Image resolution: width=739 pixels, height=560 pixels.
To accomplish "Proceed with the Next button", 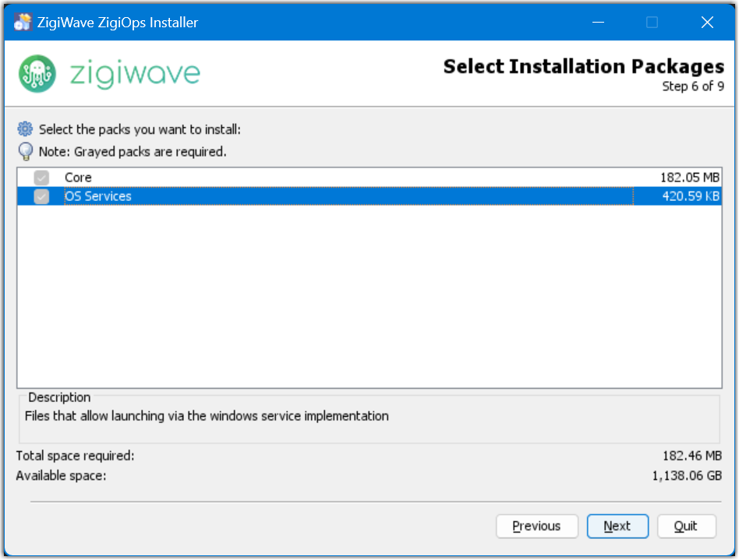I will point(617,527).
